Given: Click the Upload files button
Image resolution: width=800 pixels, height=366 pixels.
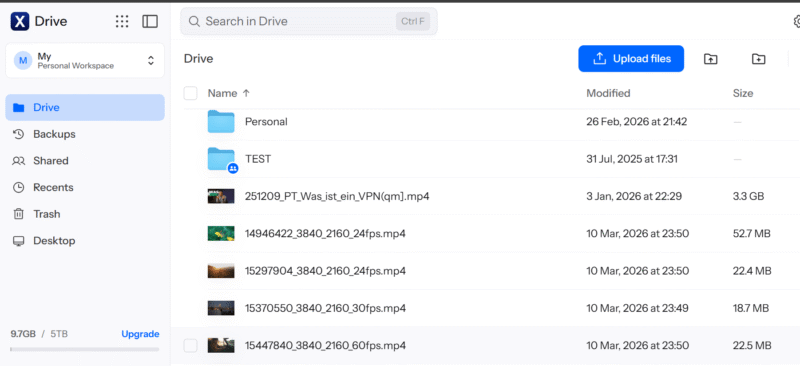Looking at the screenshot, I should [631, 59].
